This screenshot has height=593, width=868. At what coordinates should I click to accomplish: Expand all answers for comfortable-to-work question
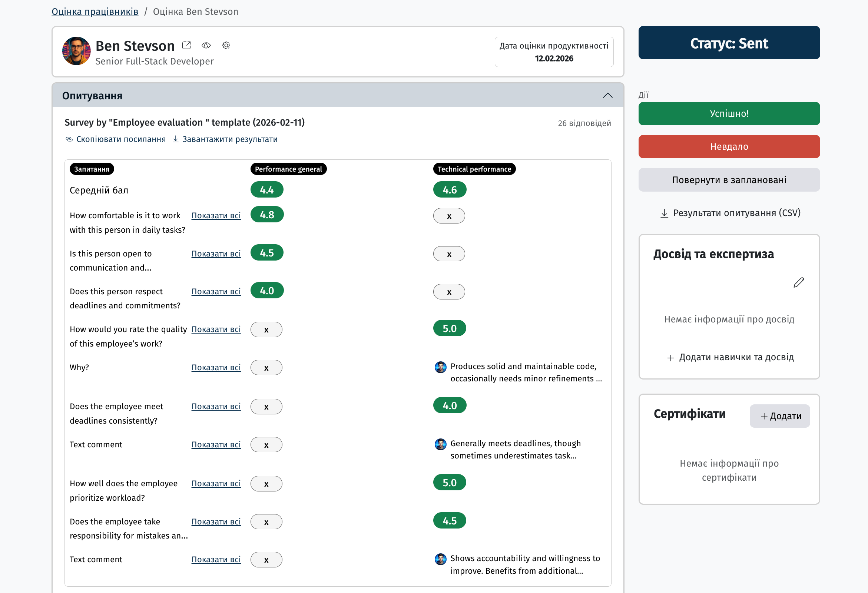click(x=216, y=215)
